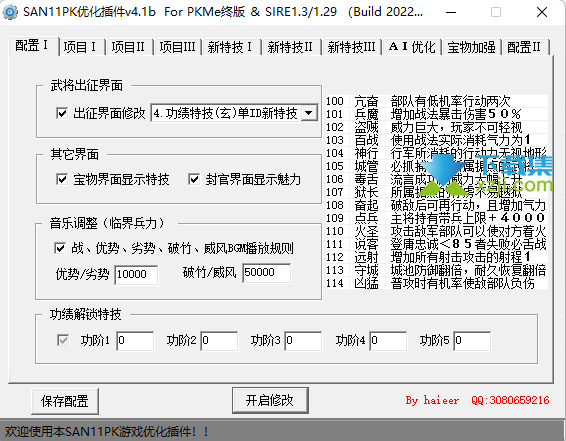Select skill row 110 火圣

tap(437, 231)
